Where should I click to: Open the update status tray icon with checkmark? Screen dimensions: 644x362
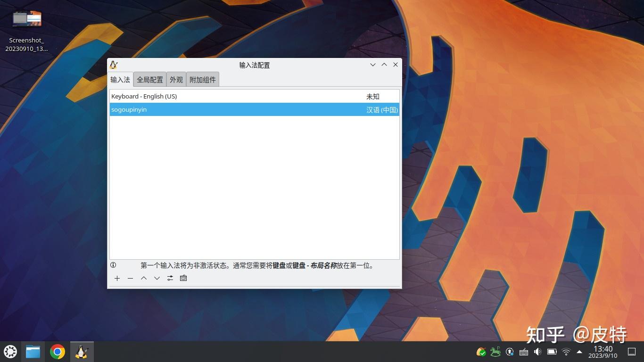tap(481, 352)
